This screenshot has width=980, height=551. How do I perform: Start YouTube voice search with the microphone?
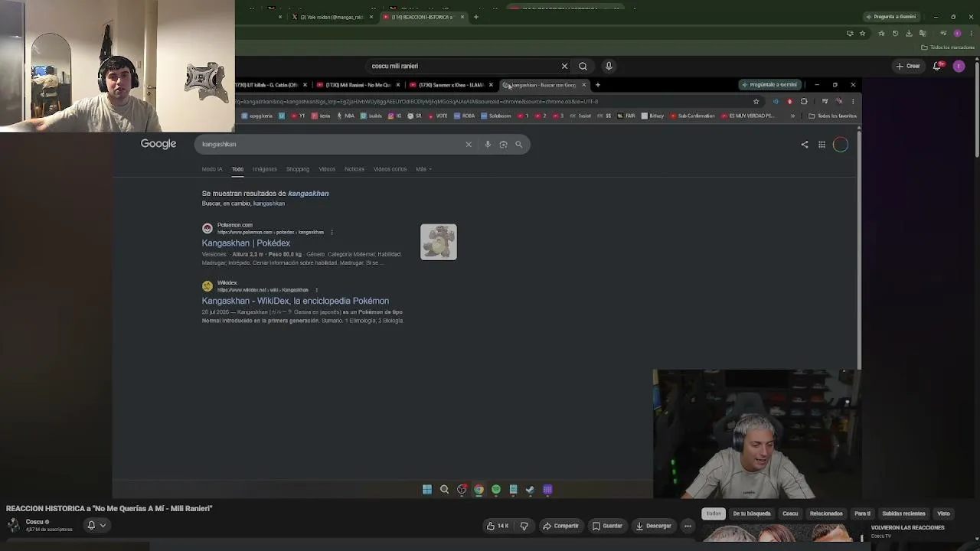tap(609, 66)
